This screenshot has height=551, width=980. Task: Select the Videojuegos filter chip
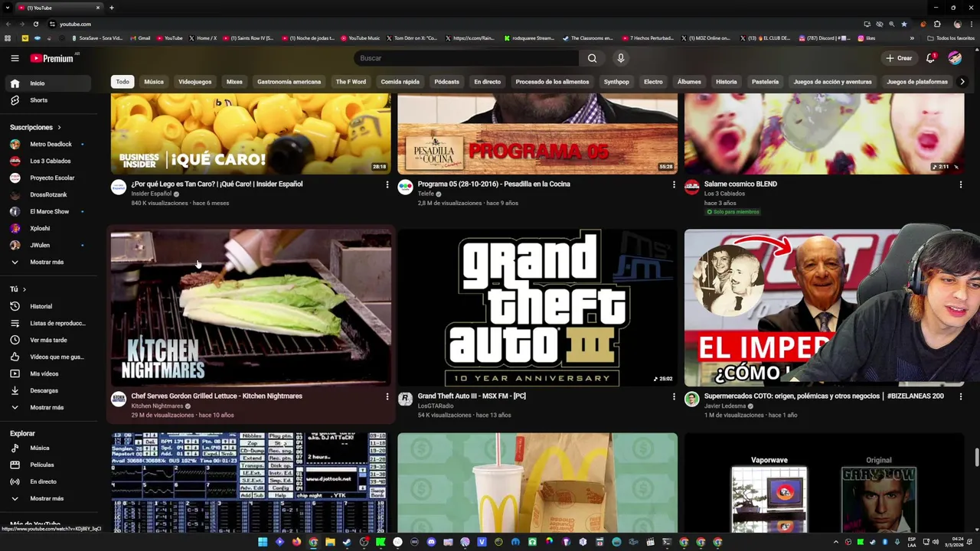(195, 82)
